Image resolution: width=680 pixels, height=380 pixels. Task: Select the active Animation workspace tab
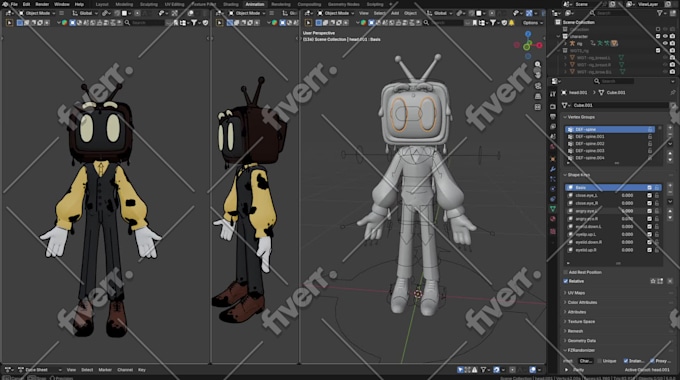255,4
